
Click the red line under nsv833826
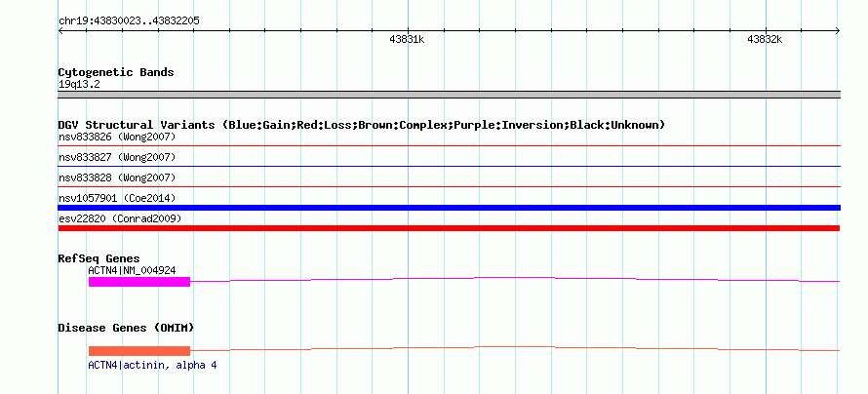click(449, 146)
